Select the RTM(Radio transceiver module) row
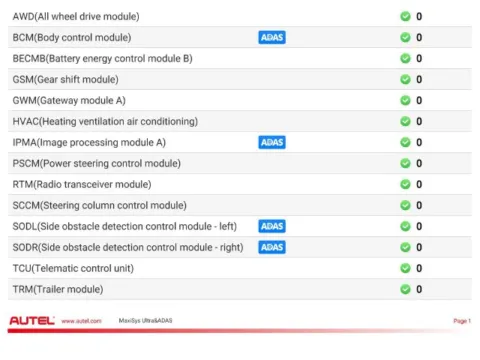 240,184
